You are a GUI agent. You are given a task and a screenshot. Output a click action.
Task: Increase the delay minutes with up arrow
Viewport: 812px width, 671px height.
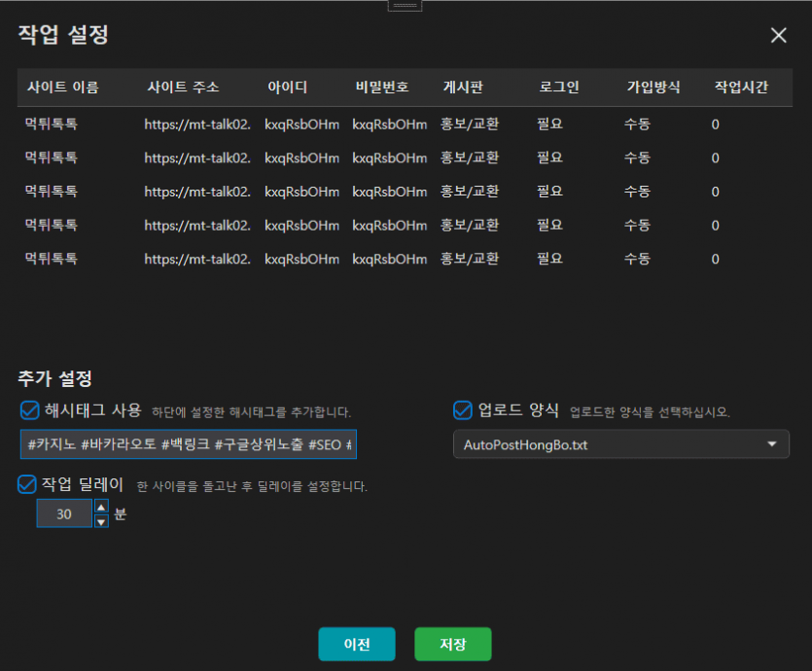(x=101, y=507)
